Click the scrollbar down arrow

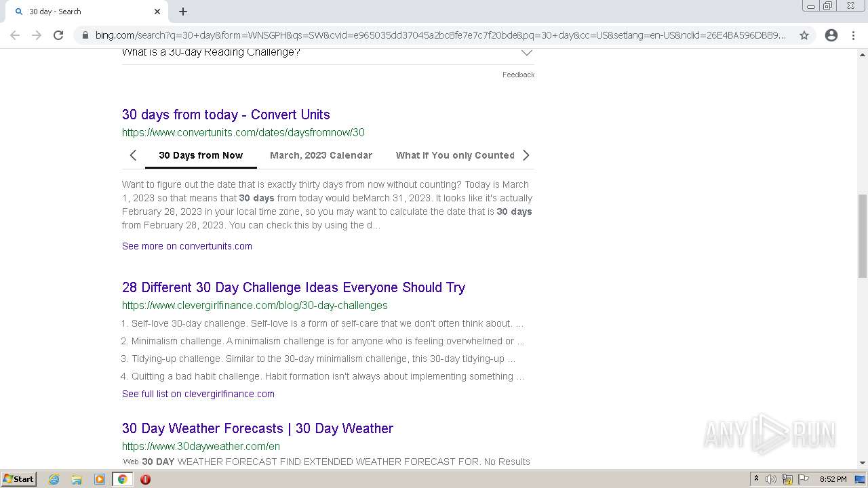click(x=863, y=463)
